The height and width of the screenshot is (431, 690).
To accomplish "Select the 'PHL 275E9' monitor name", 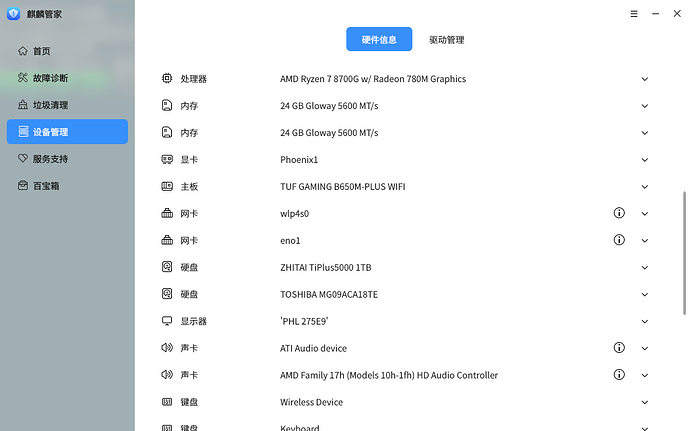I will tap(304, 321).
